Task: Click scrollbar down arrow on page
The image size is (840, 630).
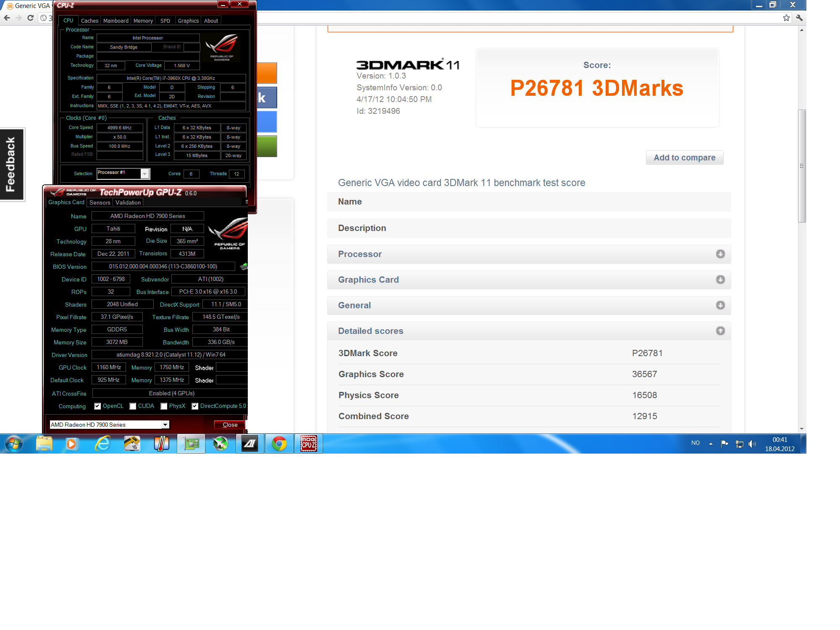Action: point(802,429)
